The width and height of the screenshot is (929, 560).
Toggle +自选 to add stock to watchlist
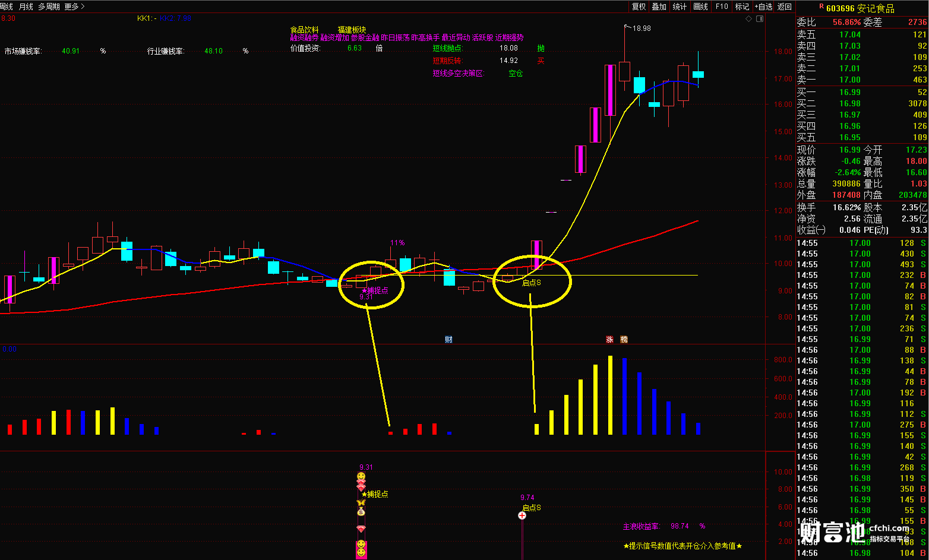click(764, 7)
